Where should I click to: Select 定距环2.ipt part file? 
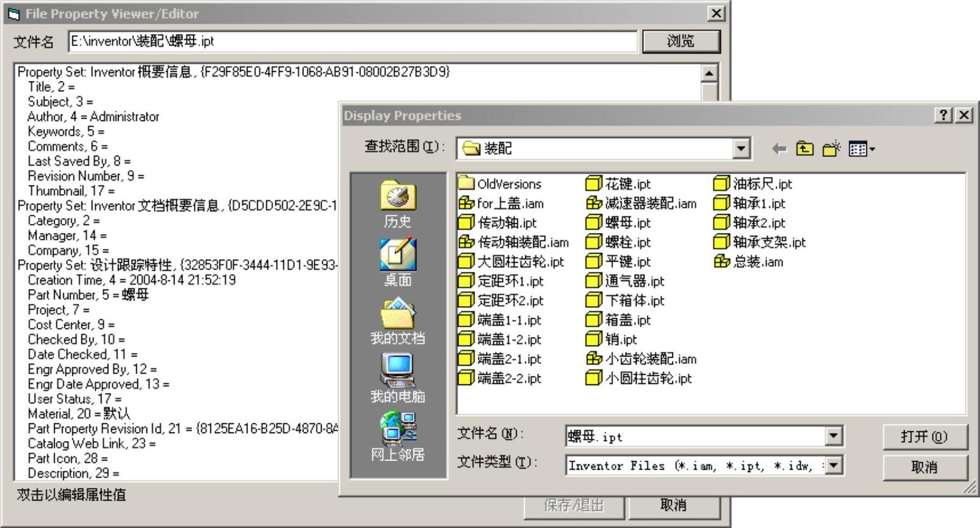pyautogui.click(x=501, y=300)
